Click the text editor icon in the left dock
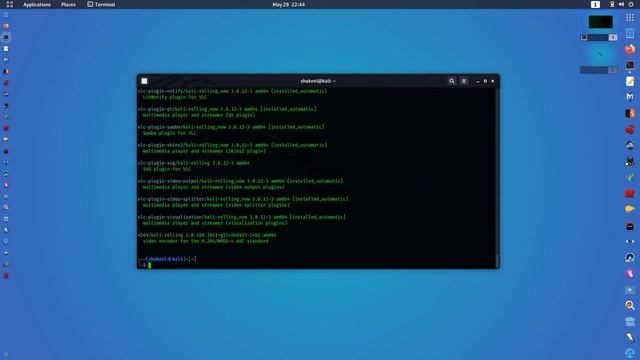This screenshot has height=360, width=640. click(x=6, y=49)
